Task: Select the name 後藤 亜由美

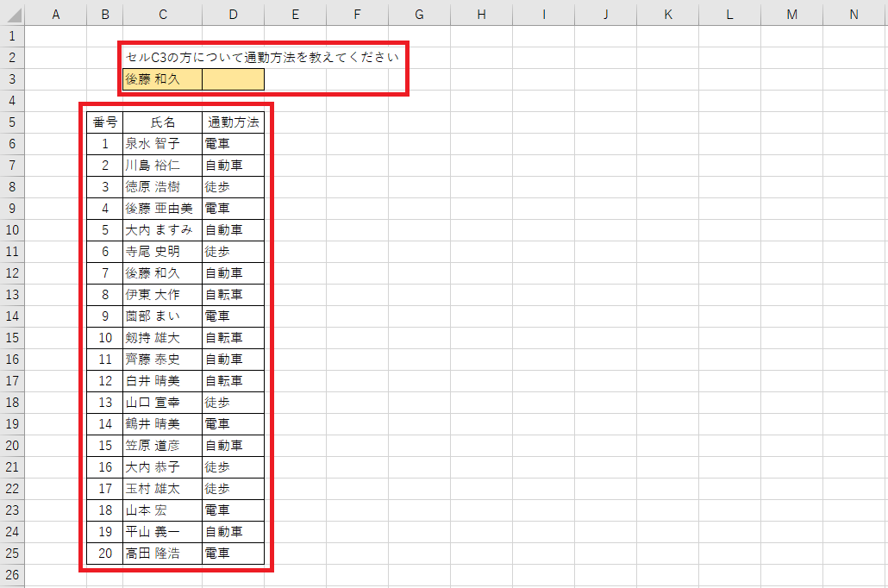Action: (x=159, y=209)
